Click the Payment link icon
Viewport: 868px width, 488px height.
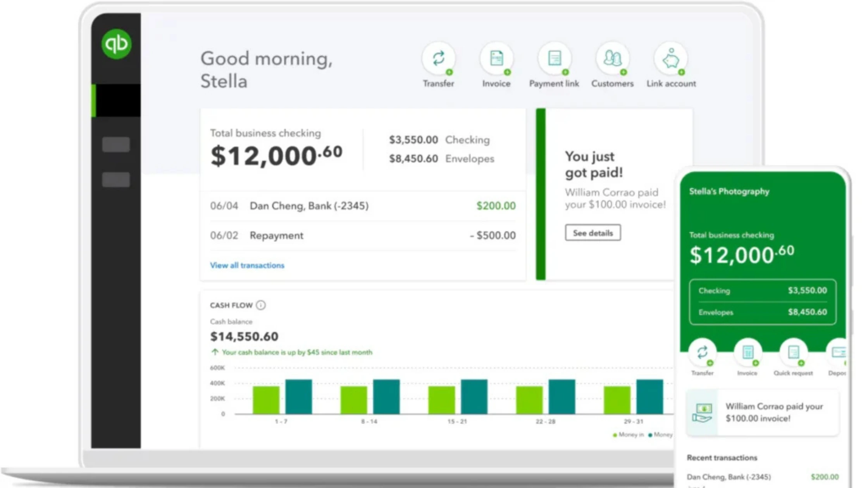point(554,59)
